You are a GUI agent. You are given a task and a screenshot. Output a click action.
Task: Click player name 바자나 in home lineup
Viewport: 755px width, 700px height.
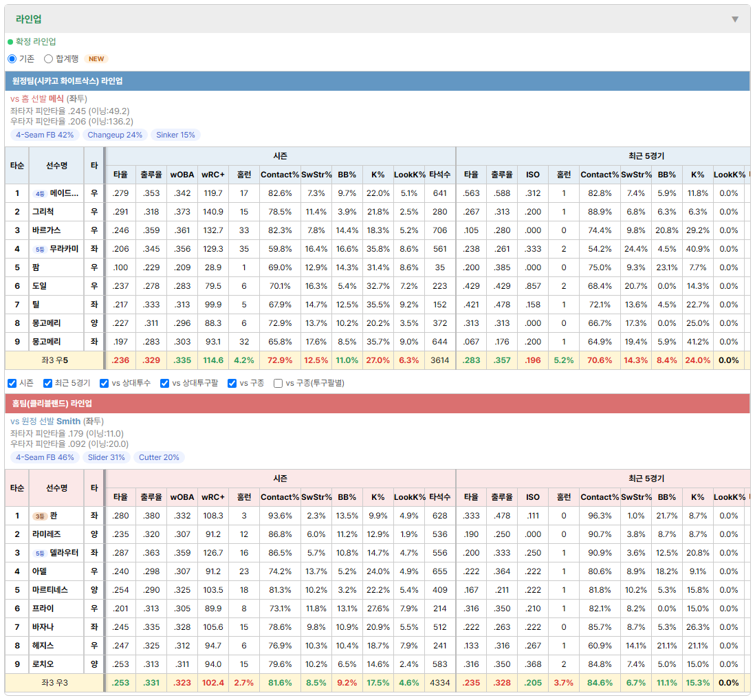click(x=43, y=627)
